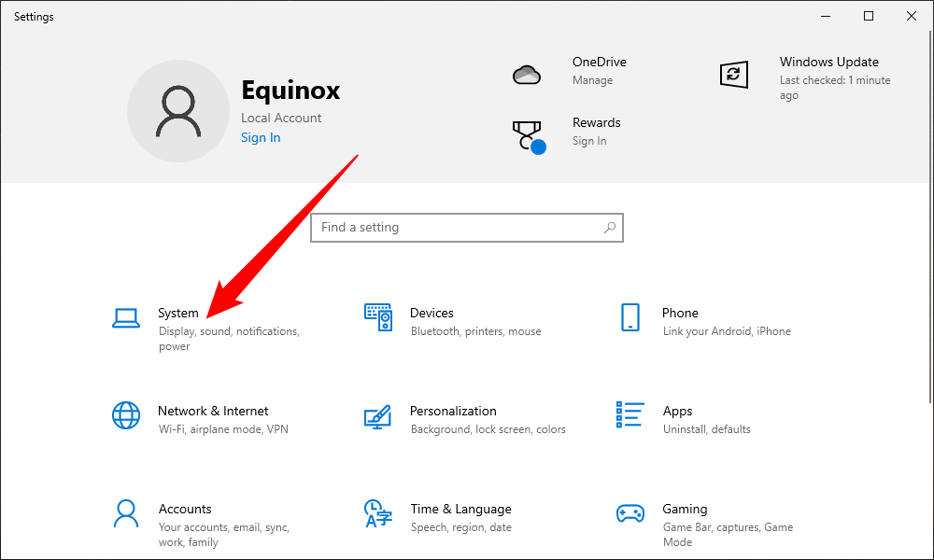This screenshot has height=560, width=934.
Task: Click 'Game Bar, captures, Game Mode' description
Action: click(728, 535)
